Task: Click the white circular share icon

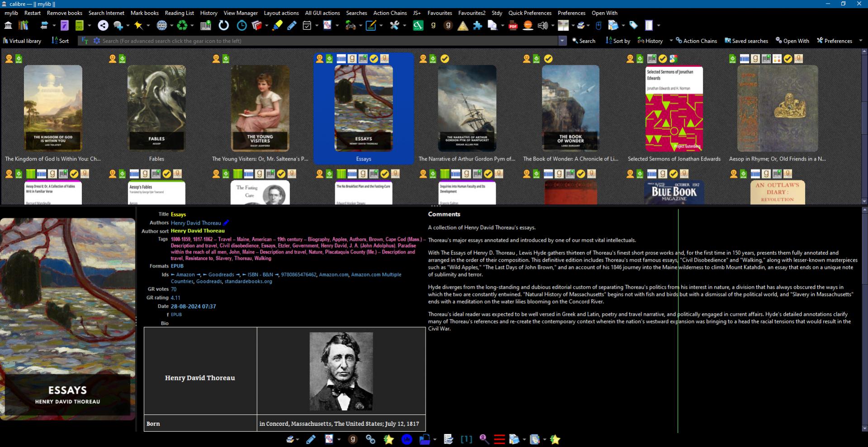Action: point(103,26)
